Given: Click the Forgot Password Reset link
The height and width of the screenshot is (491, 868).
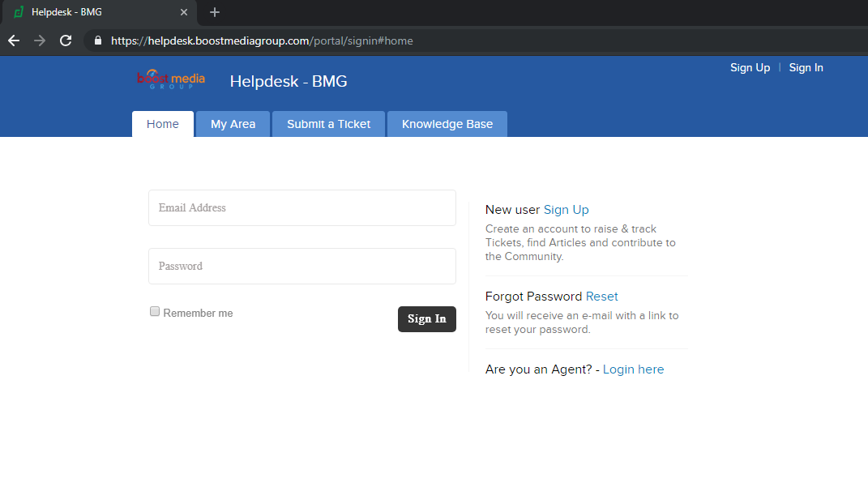Looking at the screenshot, I should 601,297.
